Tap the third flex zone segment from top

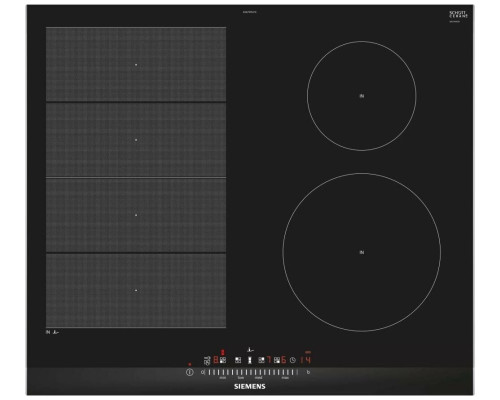pyautogui.click(x=136, y=215)
